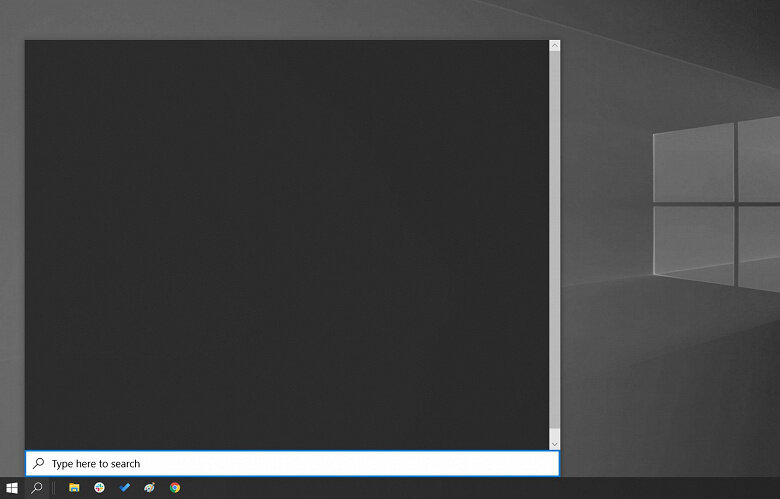This screenshot has height=499, width=780.
Task: Open the Paint palette app on taskbar
Action: coord(150,488)
